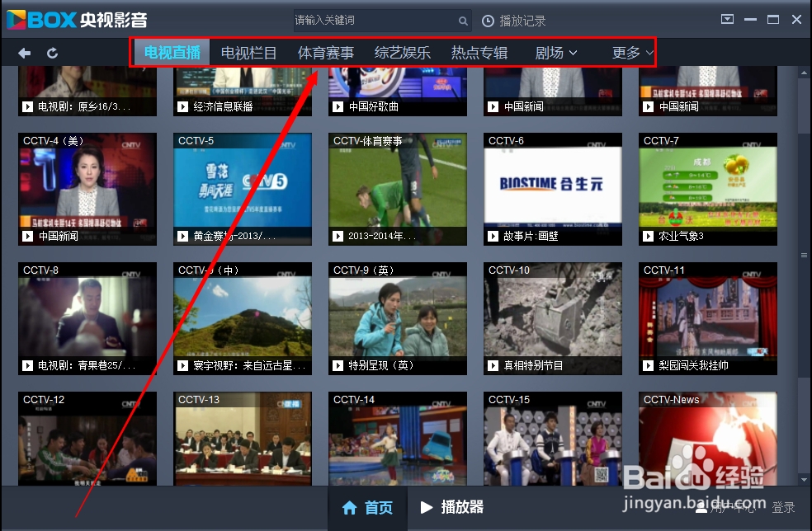Click the back arrow navigation icon

coord(24,53)
